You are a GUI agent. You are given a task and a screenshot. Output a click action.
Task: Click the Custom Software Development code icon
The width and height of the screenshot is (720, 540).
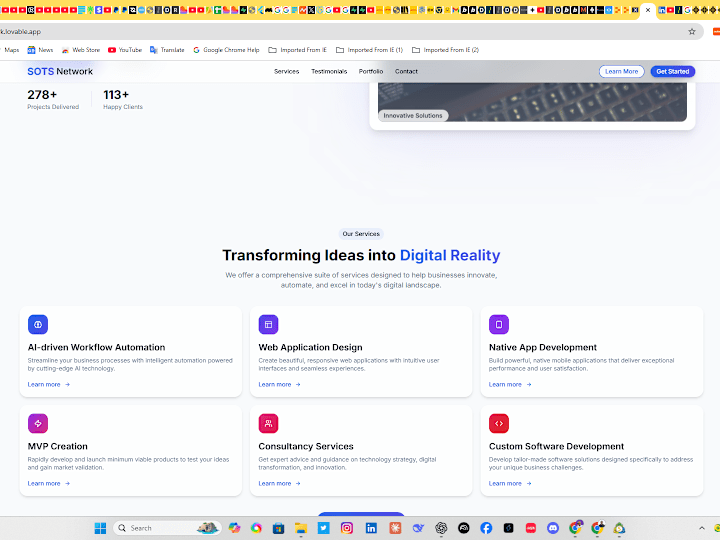(499, 423)
